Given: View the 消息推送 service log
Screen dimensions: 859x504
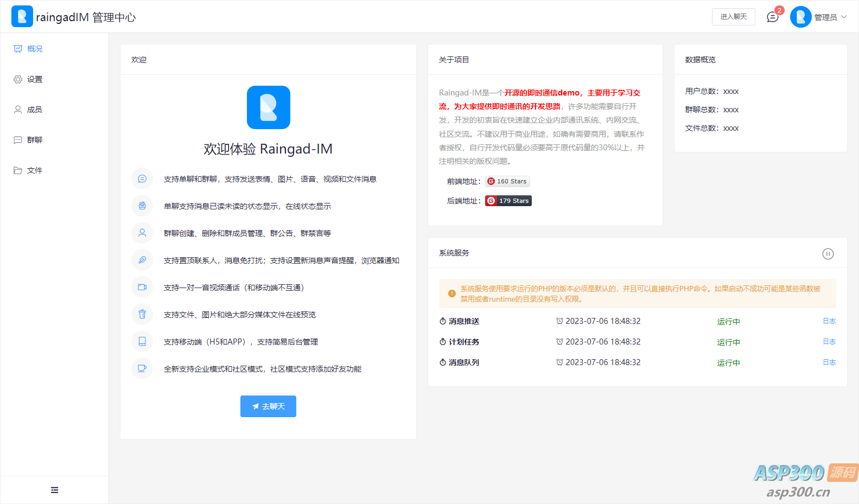Looking at the screenshot, I should pos(829,321).
